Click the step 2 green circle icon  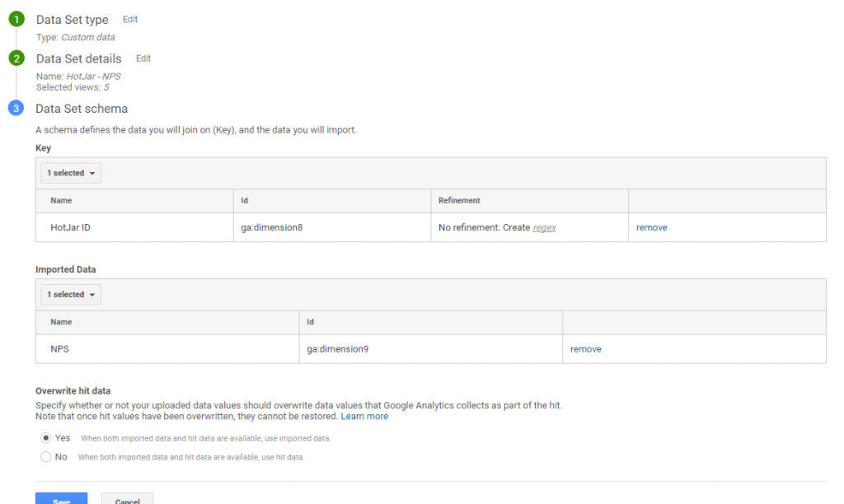(x=16, y=58)
